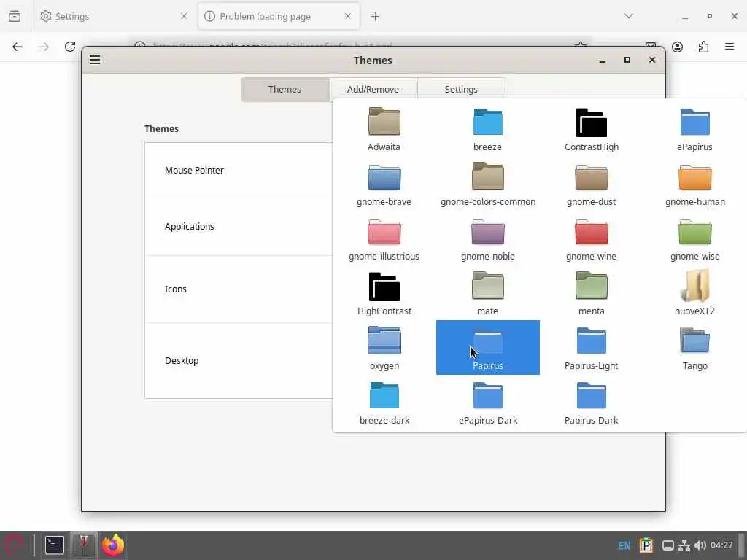Open the display tray icon
The width and height of the screenshot is (747, 560).
[x=668, y=545]
